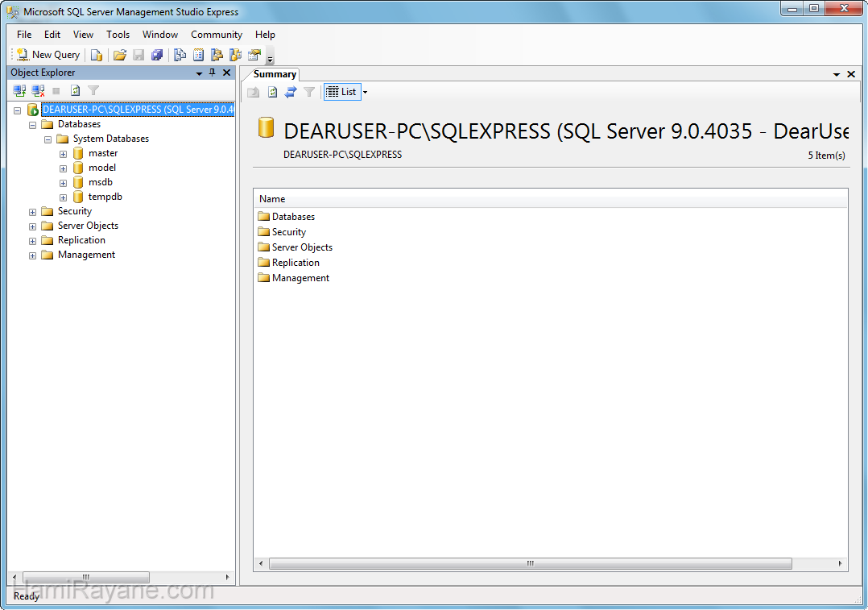Open Template Explorer toolbar icon
This screenshot has width=868, height=610.
[236, 55]
